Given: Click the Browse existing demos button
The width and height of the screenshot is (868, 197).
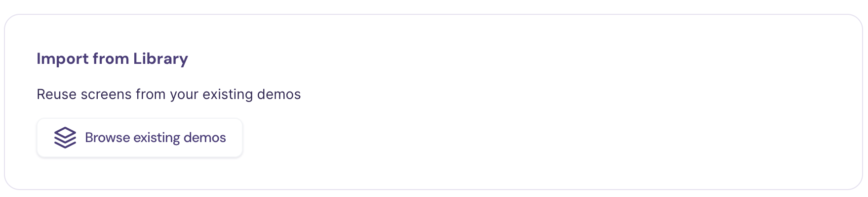Looking at the screenshot, I should [x=140, y=138].
